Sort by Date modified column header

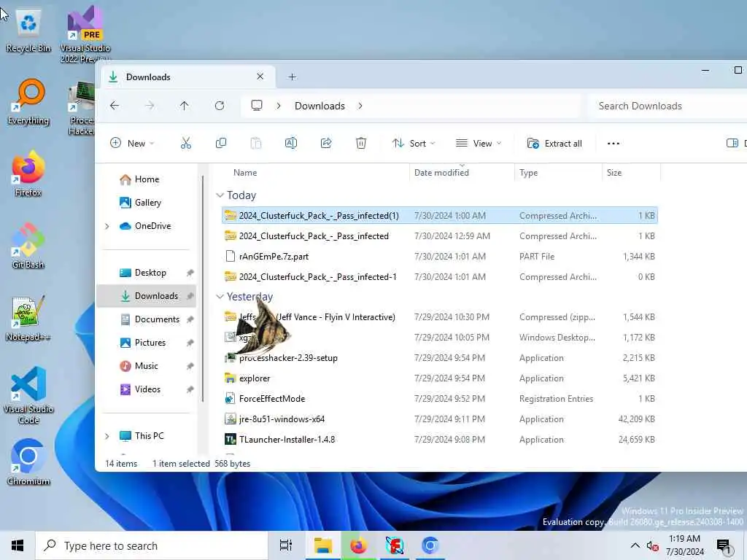(x=441, y=172)
